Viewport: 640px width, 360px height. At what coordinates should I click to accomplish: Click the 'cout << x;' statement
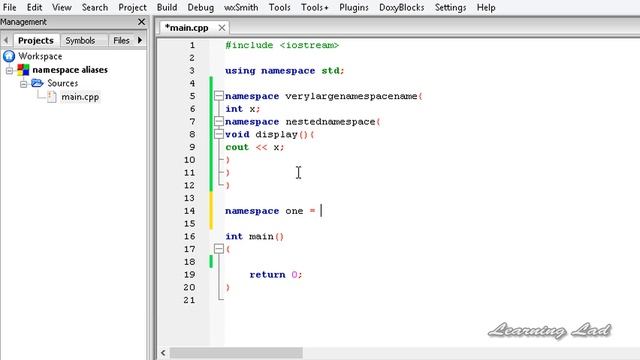tap(255, 147)
